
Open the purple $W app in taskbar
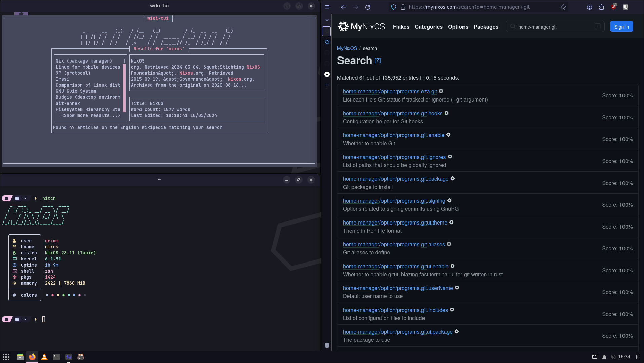coord(69,357)
